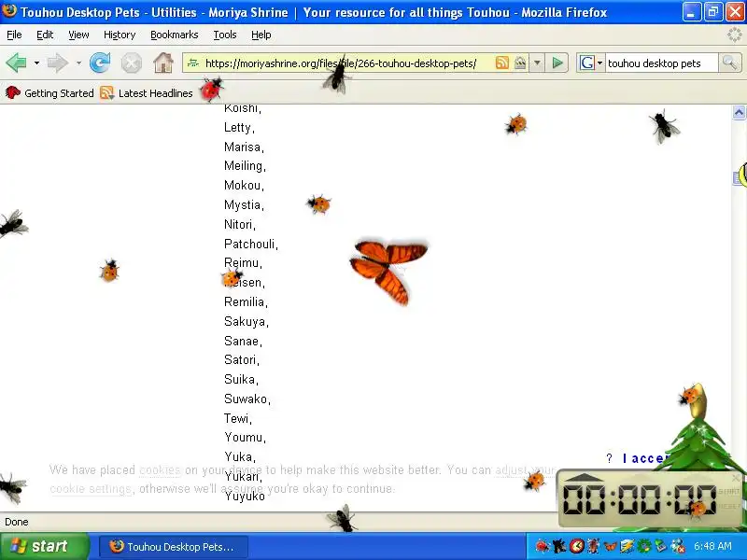747x560 pixels.
Task: Open the History menu
Action: click(120, 35)
